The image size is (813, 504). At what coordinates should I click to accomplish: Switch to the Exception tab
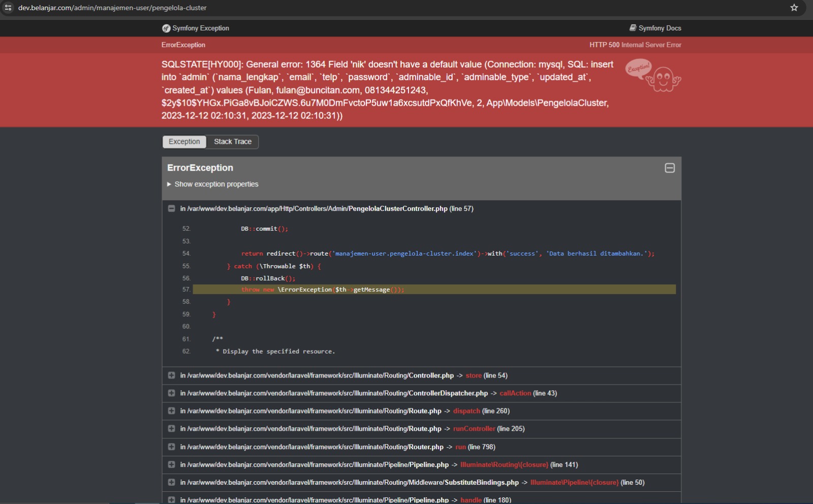click(184, 142)
